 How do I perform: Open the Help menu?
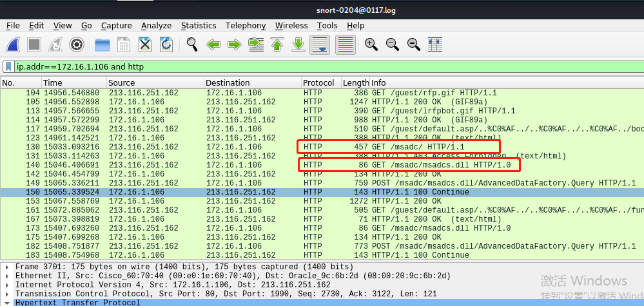coord(356,25)
